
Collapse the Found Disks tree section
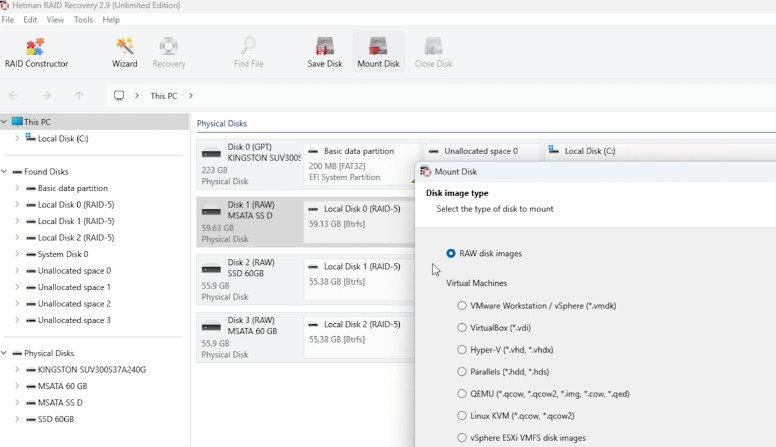[x=4, y=172]
